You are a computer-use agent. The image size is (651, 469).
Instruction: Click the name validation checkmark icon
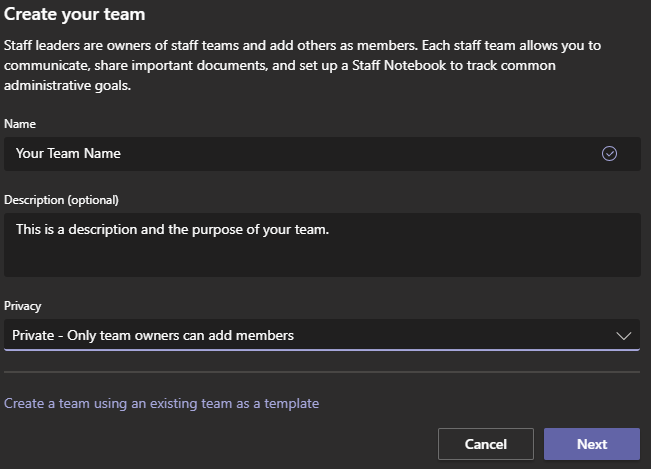(x=609, y=153)
